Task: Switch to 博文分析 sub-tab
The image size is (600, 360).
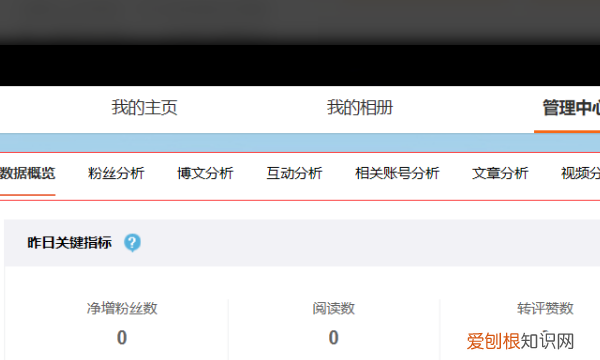Action: pyautogui.click(x=205, y=173)
